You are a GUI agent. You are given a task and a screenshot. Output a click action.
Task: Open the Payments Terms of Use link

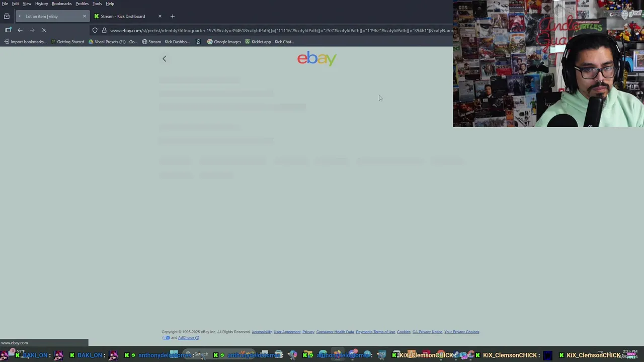375,332
